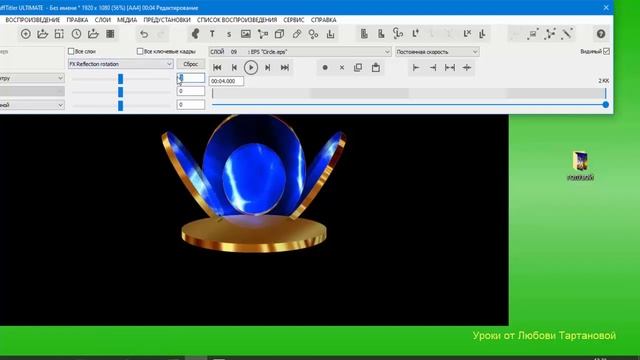Click the first property slider handle

pos(120,79)
